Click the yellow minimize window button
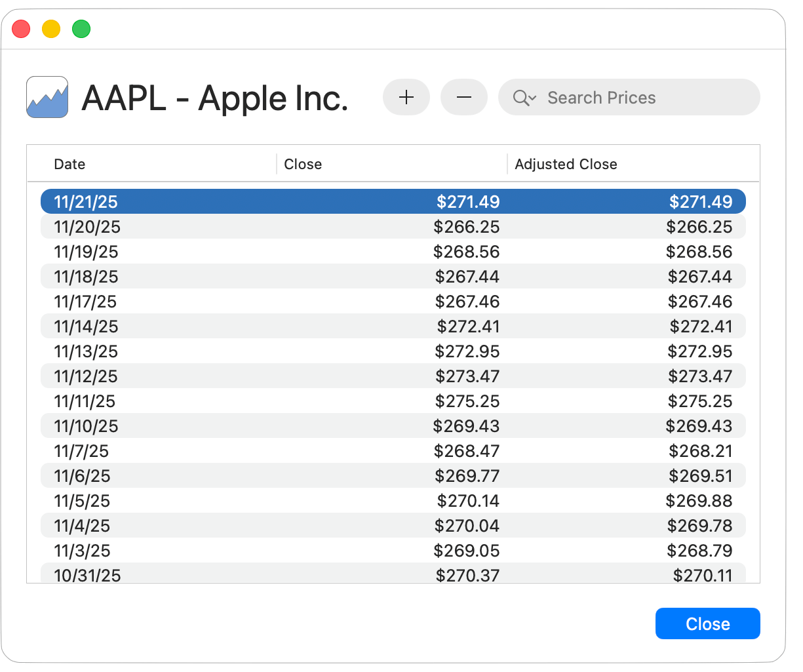803x672 pixels. tap(51, 29)
